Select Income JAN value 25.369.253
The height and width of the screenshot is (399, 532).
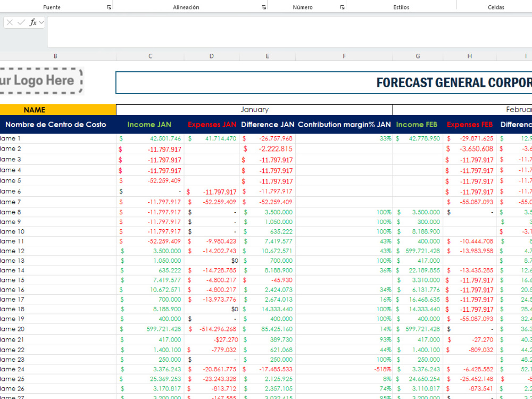[x=151, y=379]
